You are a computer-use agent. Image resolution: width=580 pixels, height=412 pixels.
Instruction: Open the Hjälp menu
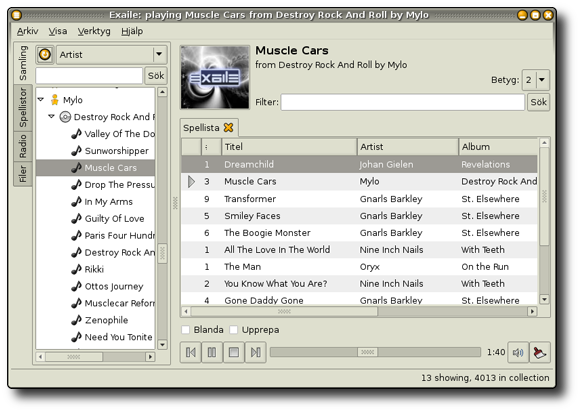coord(132,31)
